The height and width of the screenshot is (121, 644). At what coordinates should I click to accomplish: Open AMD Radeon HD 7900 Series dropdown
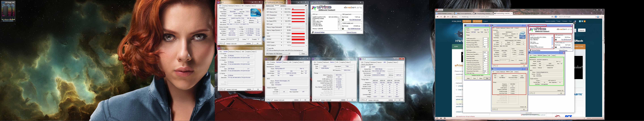pos(278,54)
